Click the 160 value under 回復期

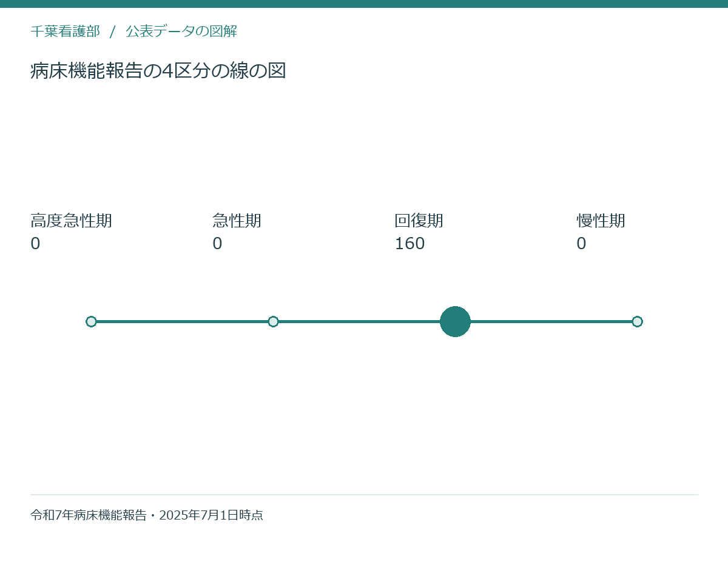[x=409, y=244]
